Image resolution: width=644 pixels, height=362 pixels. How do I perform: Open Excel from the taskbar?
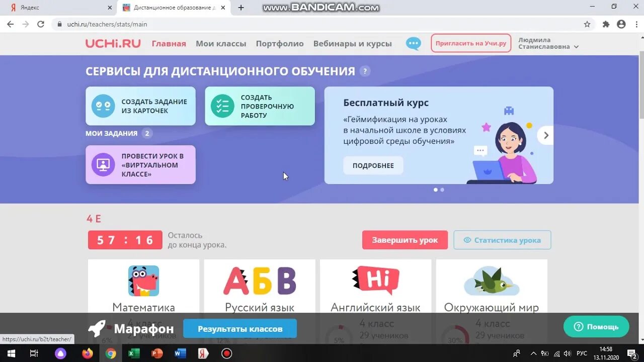click(134, 353)
